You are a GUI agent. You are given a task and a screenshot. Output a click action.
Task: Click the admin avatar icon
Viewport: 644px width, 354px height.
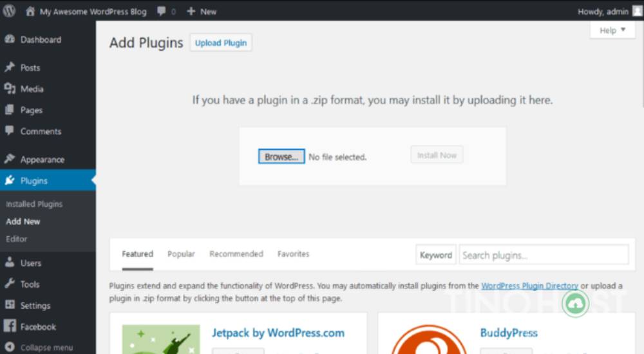point(637,11)
